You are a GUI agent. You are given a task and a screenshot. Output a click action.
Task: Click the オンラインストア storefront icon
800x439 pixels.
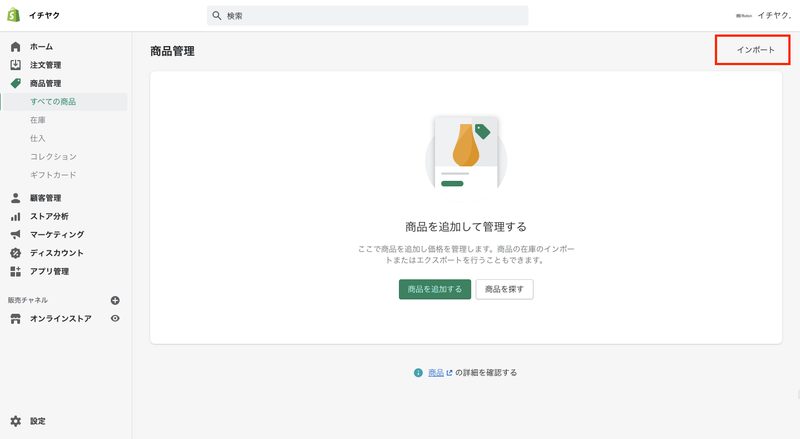point(15,319)
